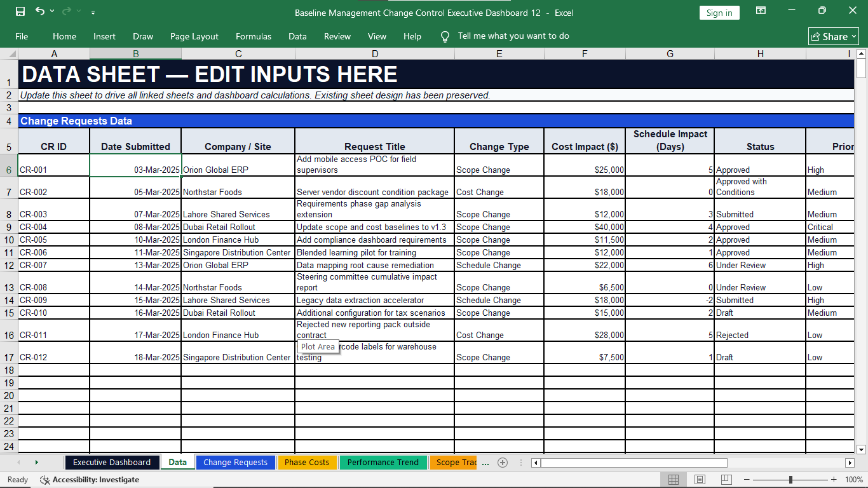Viewport: 868px width, 488px height.
Task: Click horizontal scrollbar left arrow
Action: coord(536,463)
